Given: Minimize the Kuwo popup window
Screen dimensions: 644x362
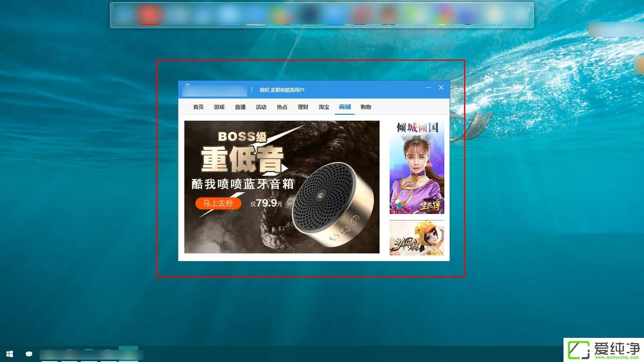Looking at the screenshot, I should (428, 87).
